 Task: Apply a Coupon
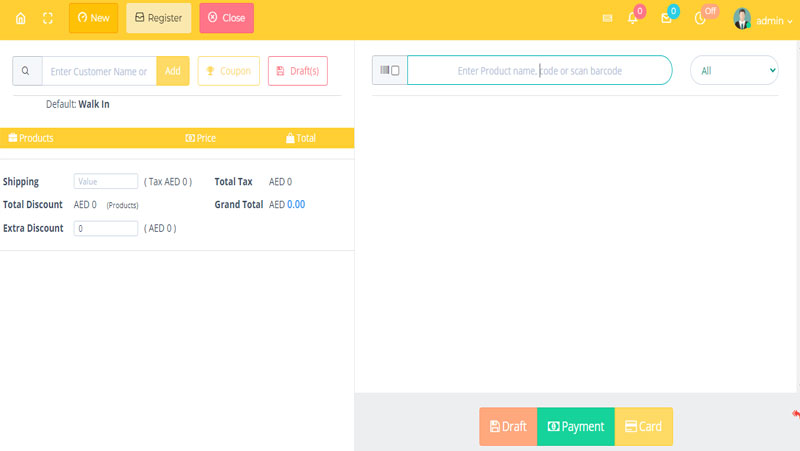pyautogui.click(x=229, y=71)
